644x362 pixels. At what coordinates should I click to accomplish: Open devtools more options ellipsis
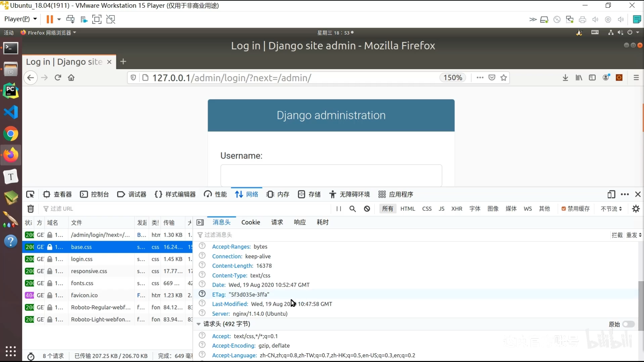[x=625, y=194]
